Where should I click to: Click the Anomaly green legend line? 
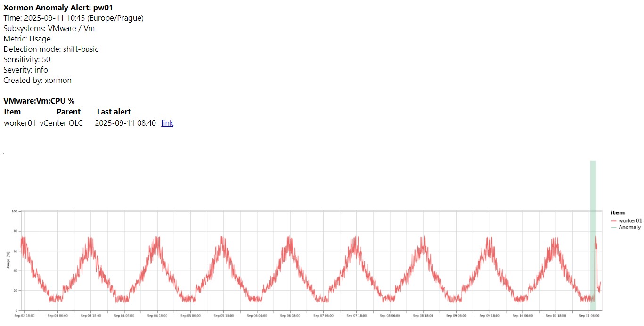(613, 228)
